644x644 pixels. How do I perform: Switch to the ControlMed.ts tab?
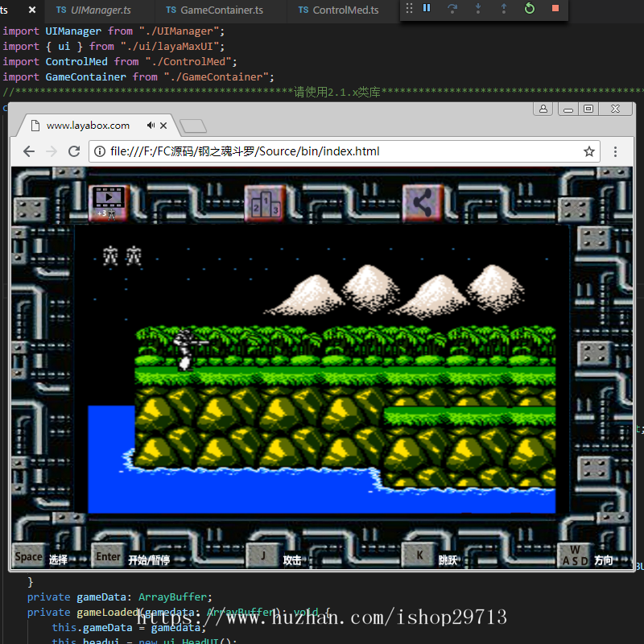tap(345, 10)
